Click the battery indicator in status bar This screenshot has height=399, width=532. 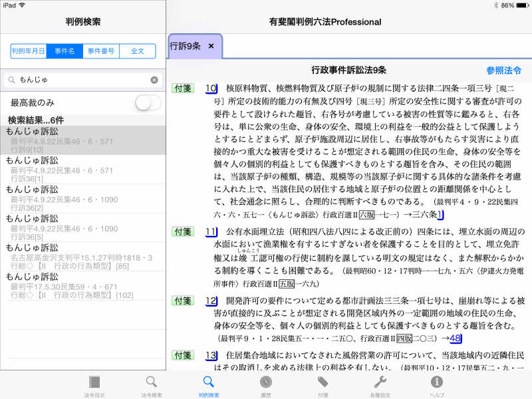click(522, 5)
